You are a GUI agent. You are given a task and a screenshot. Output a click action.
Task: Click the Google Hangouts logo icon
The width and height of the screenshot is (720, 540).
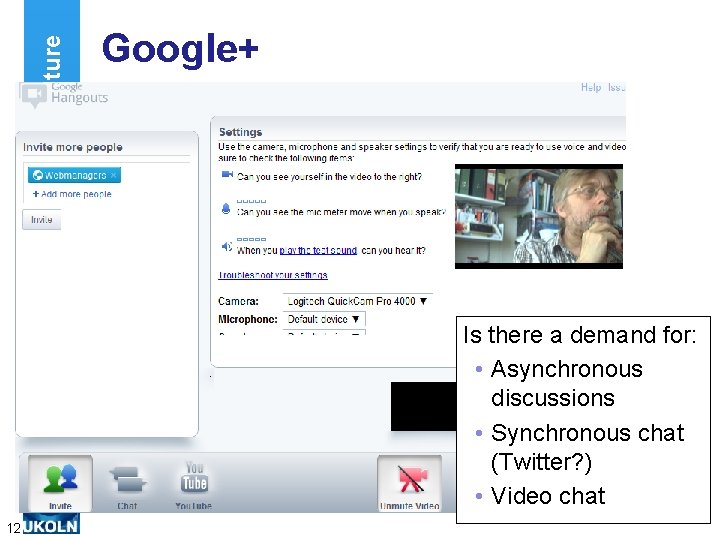34,95
